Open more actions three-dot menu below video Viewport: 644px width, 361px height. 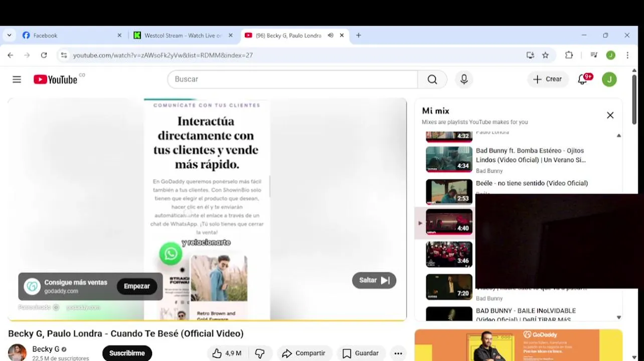(x=398, y=353)
